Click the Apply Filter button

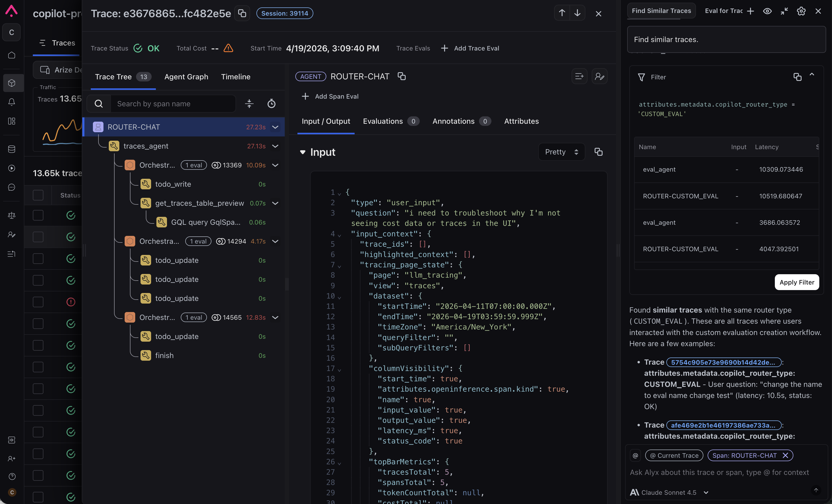pos(797,282)
